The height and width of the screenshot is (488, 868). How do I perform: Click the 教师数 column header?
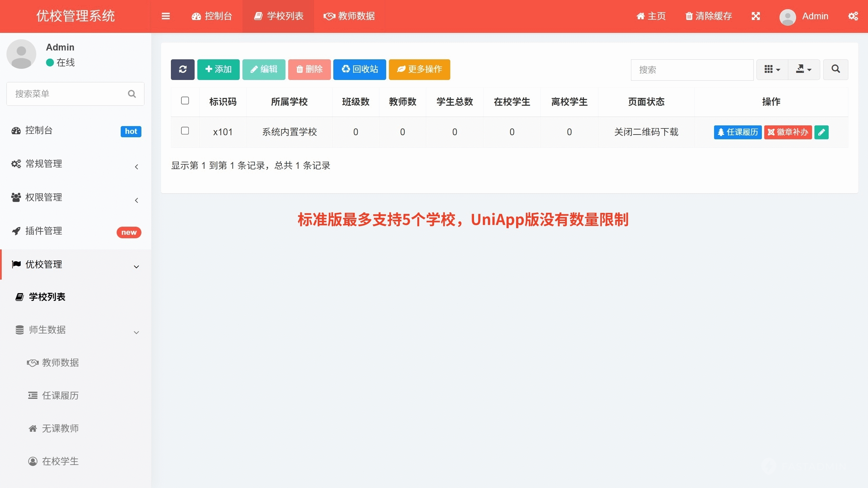[x=402, y=102]
